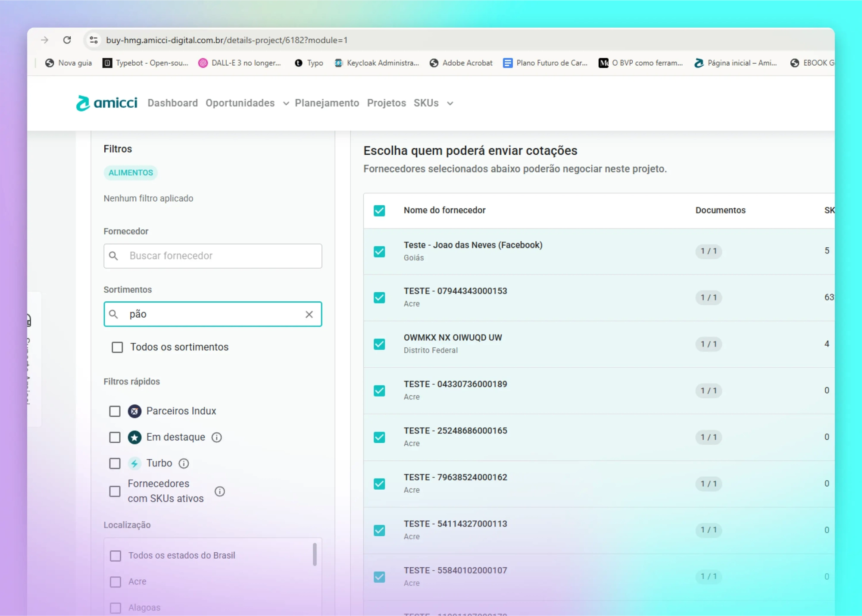The width and height of the screenshot is (862, 616).
Task: Expand the SKUs menu chevron
Action: [x=450, y=103]
